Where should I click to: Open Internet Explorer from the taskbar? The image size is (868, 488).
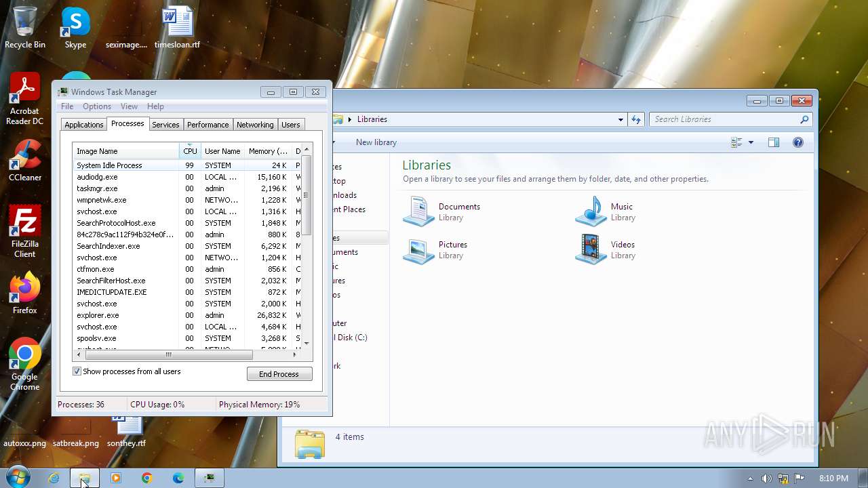(x=54, y=478)
